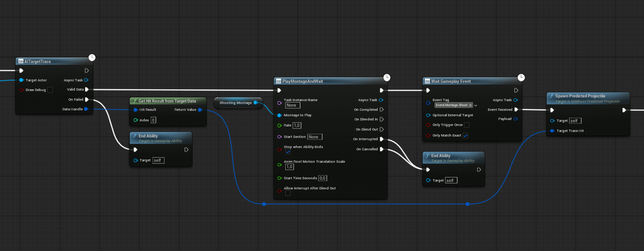Image resolution: width=644 pixels, height=251 pixels.
Task: Expand the Event Tag dropdown chevron
Action: coord(476,105)
